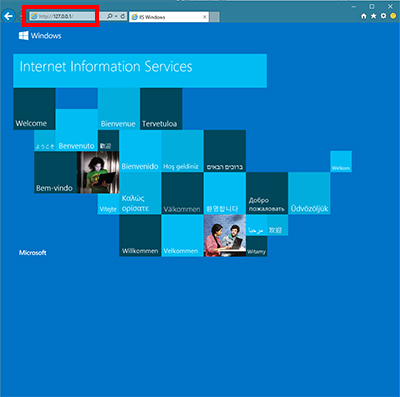Click the search magnifier in address bar

(109, 16)
